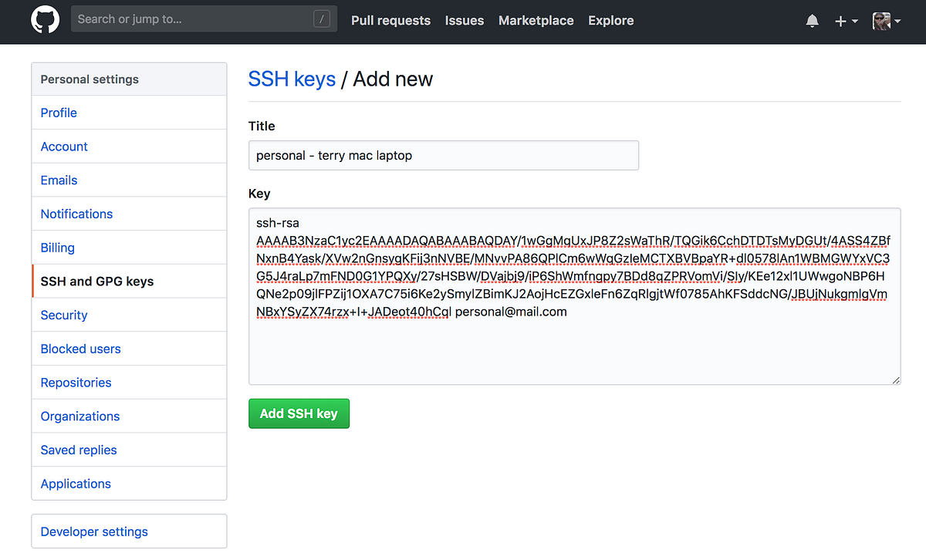Navigate to Billing settings
926x560 pixels.
point(57,247)
